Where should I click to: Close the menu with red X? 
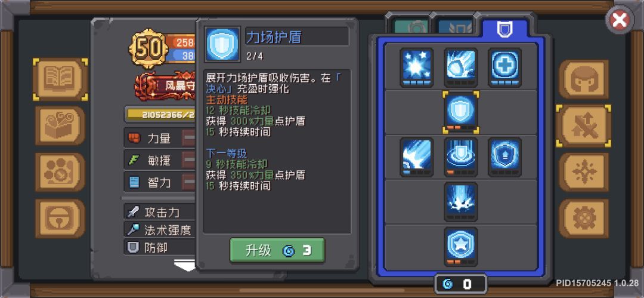[620, 20]
